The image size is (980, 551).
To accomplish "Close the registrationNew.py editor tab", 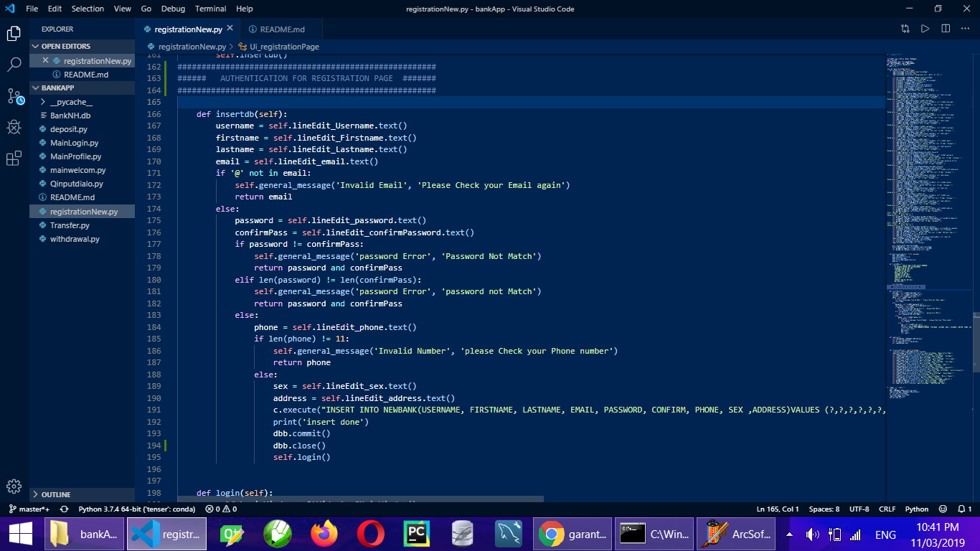I will (x=230, y=29).
